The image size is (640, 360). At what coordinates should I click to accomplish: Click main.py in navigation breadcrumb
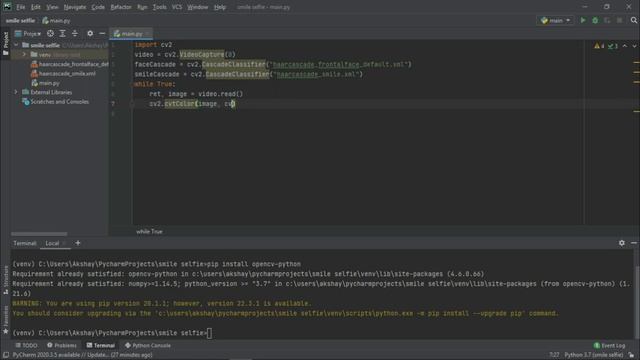click(x=56, y=20)
